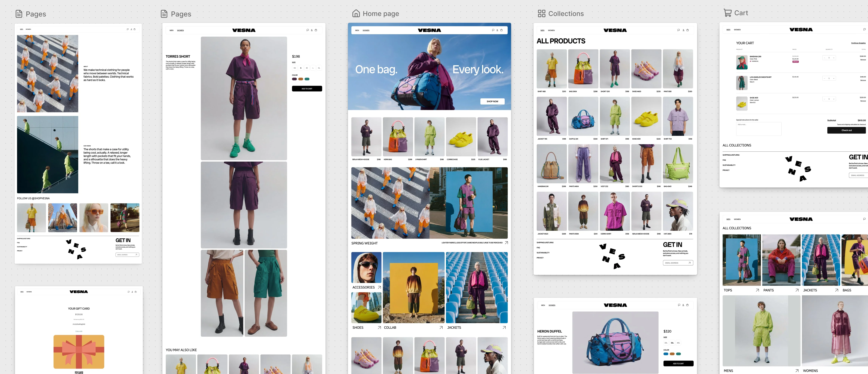
Task: Click chat icon on Your Cart page header
Action: 864,29
